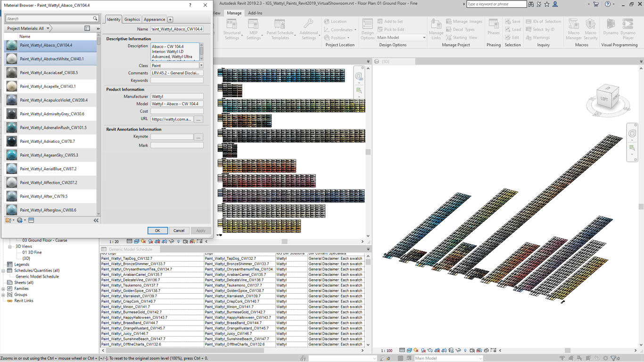Click the search magnifier in Material Browser
The height and width of the screenshot is (362, 644).
95,19
